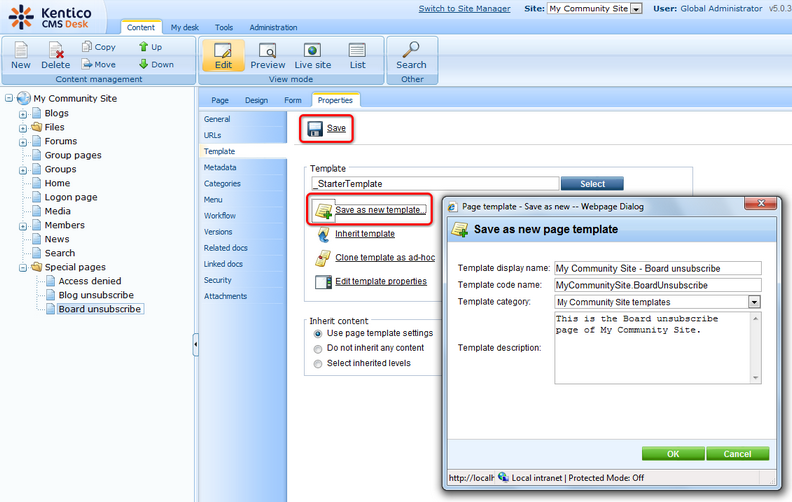Click the _StarterTemplate template field
The height and width of the screenshot is (502, 792).
[x=435, y=184]
